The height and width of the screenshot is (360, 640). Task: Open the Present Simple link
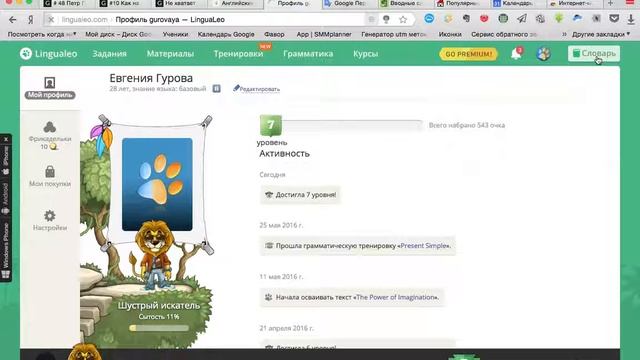(x=424, y=246)
